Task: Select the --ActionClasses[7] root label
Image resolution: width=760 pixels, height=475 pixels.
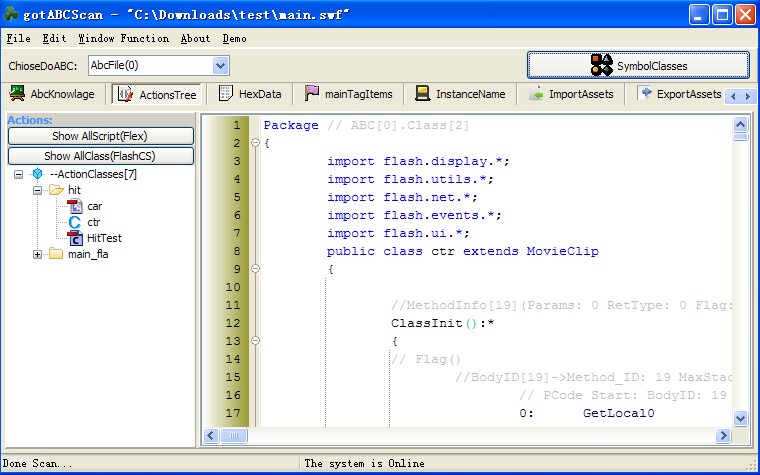Action: [x=93, y=174]
